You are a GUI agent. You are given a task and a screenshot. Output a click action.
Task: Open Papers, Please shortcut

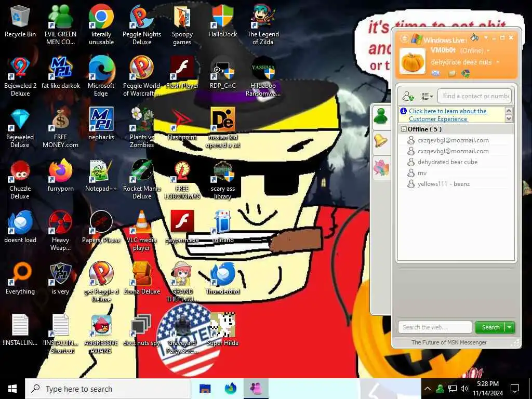(x=101, y=227)
